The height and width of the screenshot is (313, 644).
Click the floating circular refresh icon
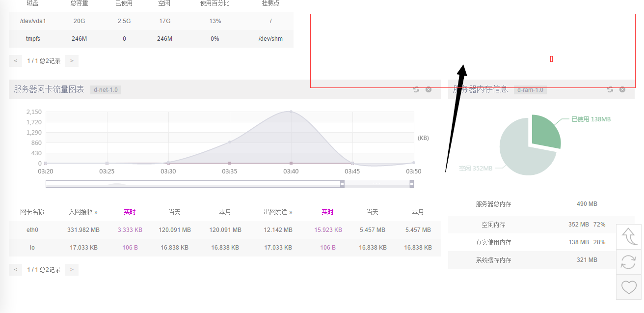(x=629, y=262)
